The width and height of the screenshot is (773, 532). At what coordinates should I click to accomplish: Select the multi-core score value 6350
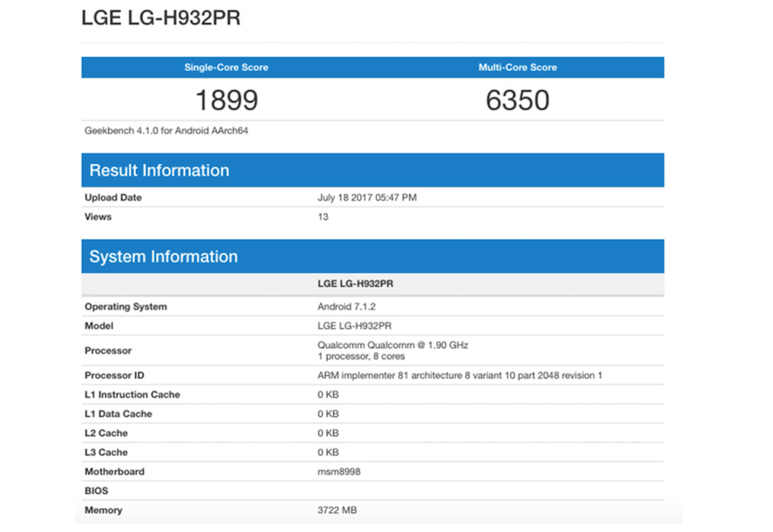coord(517,100)
